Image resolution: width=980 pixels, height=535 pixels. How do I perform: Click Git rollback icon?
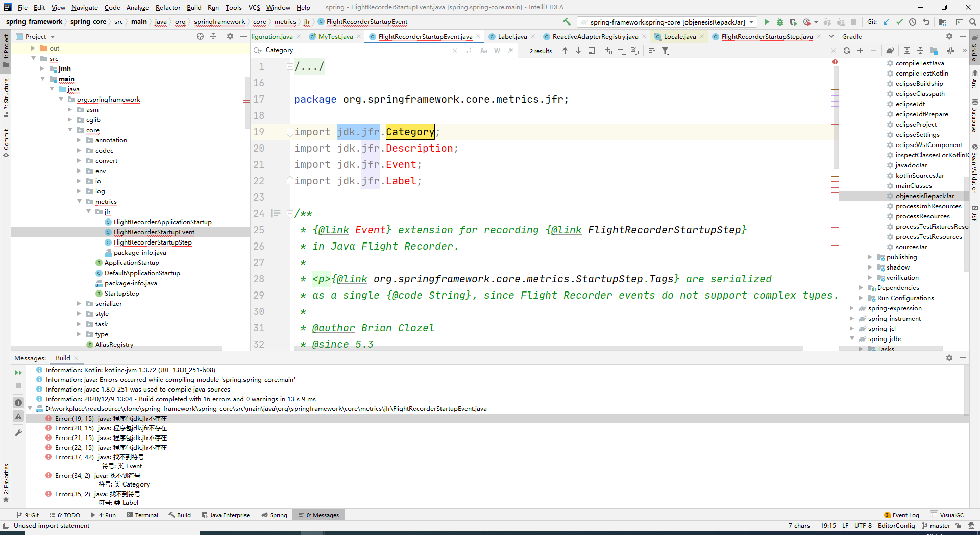coord(926,22)
